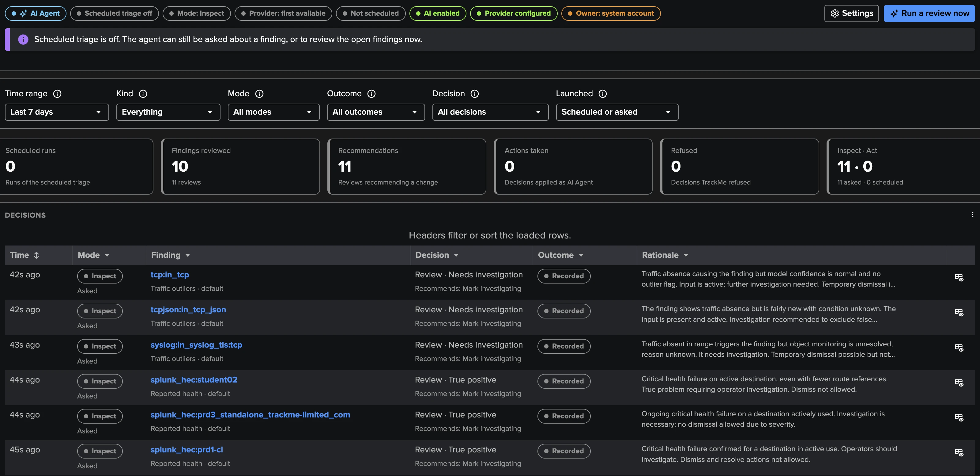Open details icon for splunk_hec:prd3_standalone row
The image size is (980, 476).
click(959, 418)
